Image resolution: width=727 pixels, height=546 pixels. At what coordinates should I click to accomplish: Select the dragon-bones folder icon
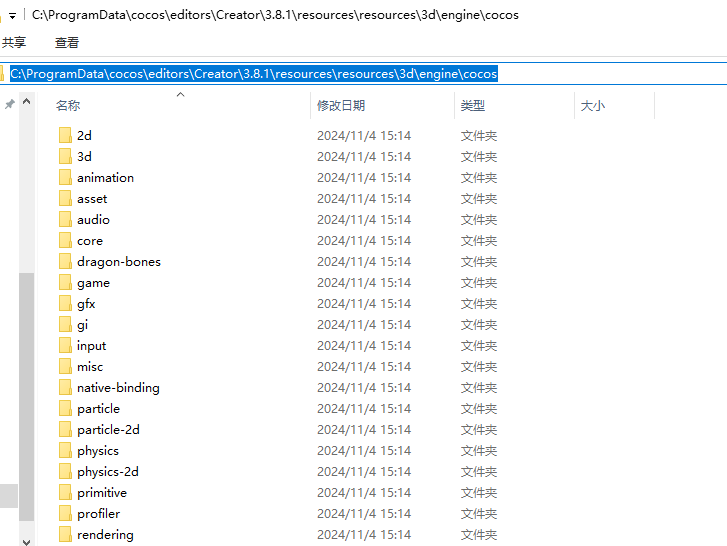(65, 261)
